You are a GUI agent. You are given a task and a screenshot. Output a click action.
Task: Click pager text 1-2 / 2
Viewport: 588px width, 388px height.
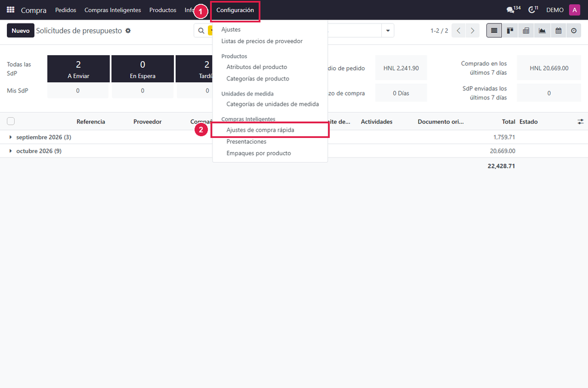(439, 31)
